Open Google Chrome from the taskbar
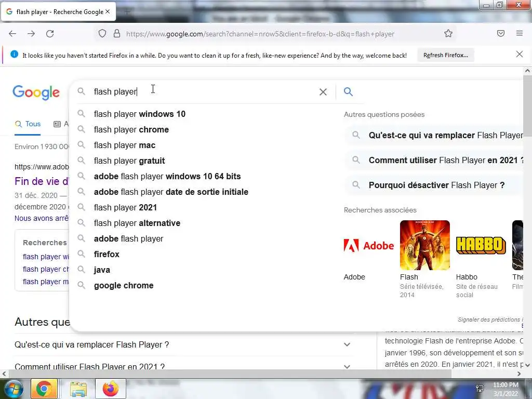The width and height of the screenshot is (532, 399). click(x=44, y=389)
